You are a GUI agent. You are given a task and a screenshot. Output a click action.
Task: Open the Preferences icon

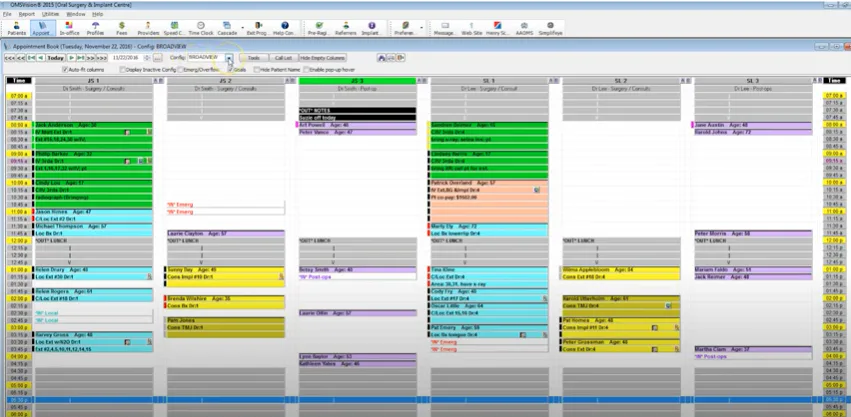pyautogui.click(x=405, y=28)
